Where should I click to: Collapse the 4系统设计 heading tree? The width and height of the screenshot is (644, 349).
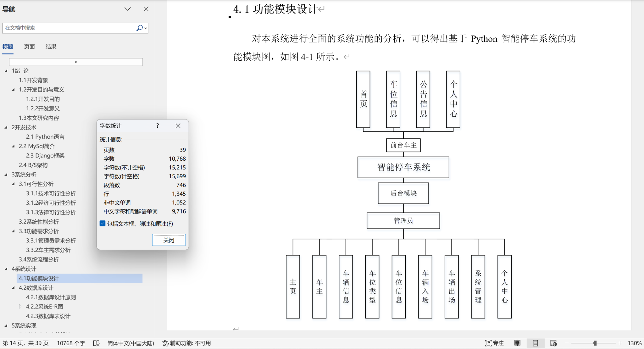6,269
